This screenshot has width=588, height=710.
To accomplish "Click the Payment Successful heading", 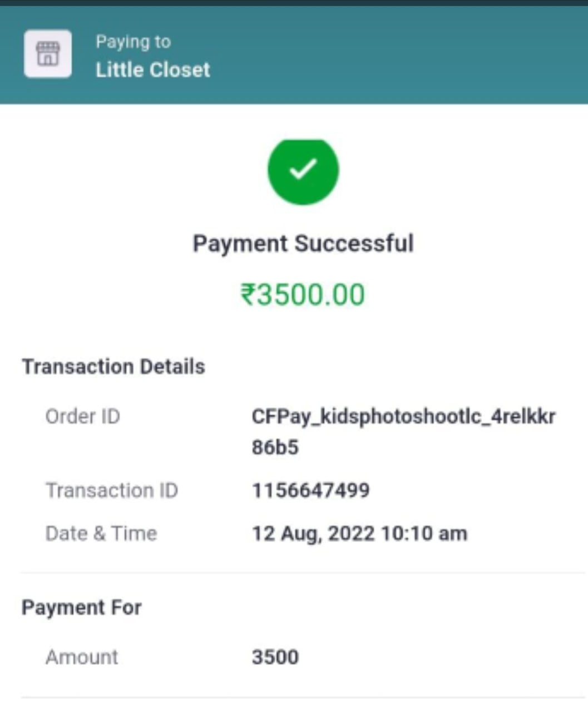I will (303, 244).
